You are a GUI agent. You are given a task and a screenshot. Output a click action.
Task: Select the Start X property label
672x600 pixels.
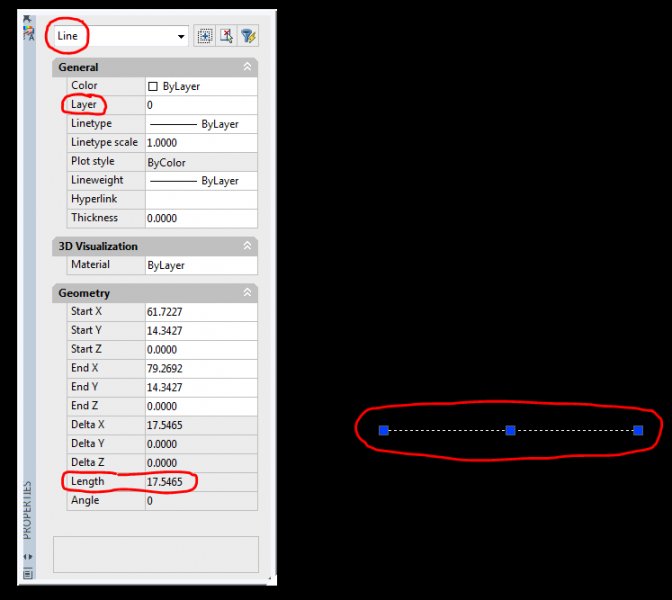click(86, 311)
